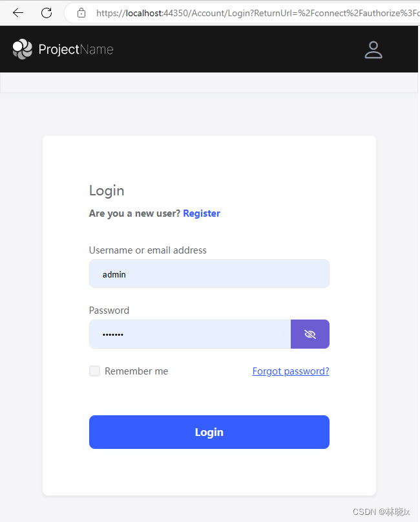Open the Forgot password? link
The width and height of the screenshot is (420, 522).
point(290,371)
